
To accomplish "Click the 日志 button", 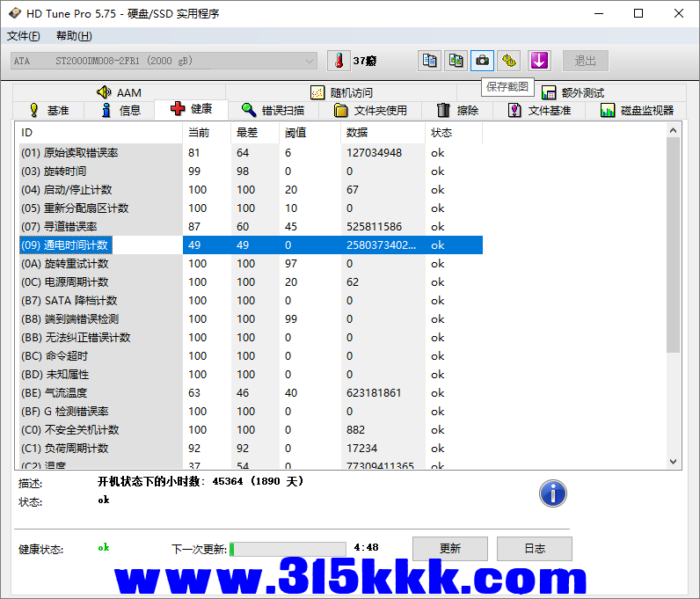I will point(535,549).
